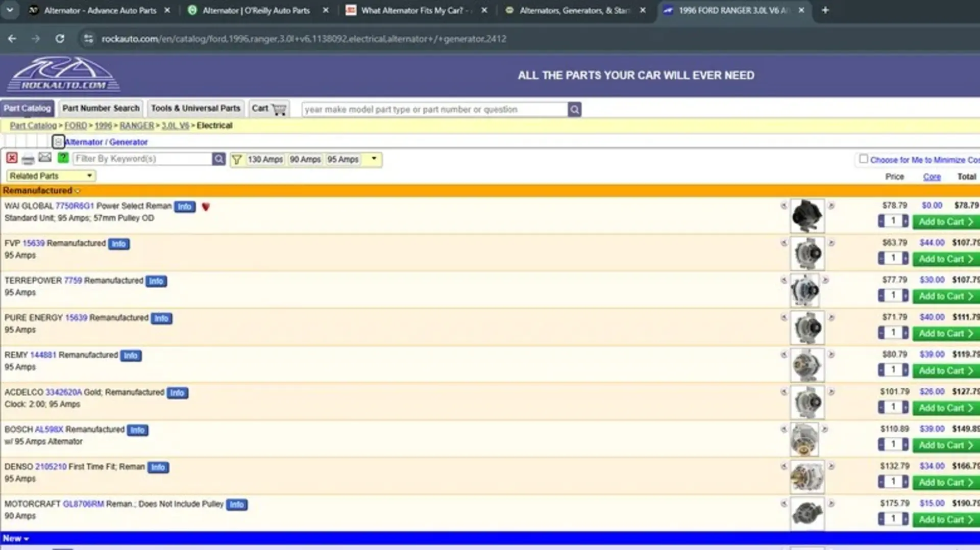Click the browser back arrow

pyautogui.click(x=12, y=39)
